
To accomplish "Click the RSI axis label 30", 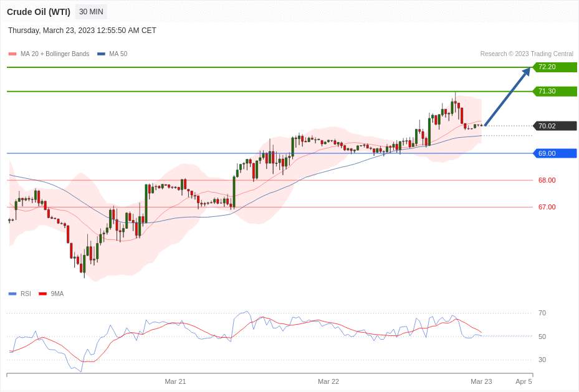I will [x=542, y=360].
